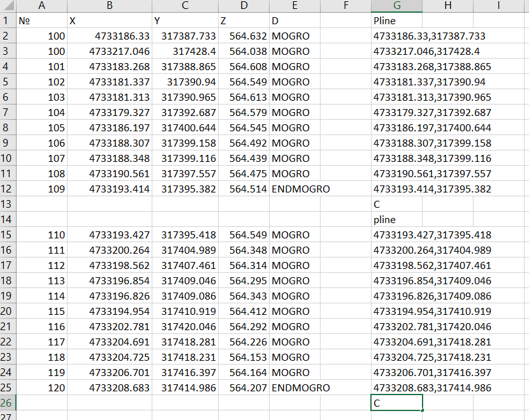529x420 pixels.
Task: Select cell with value 317428.4
Action: [x=185, y=51]
